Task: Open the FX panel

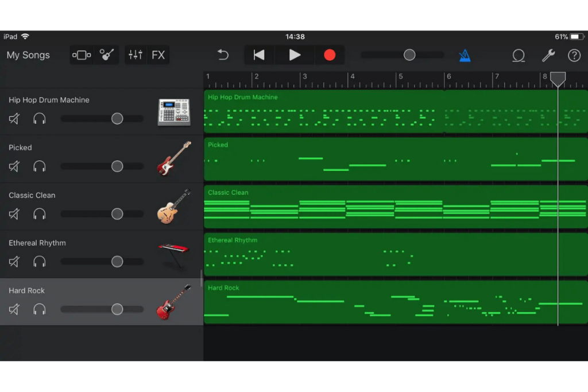Action: pyautogui.click(x=158, y=55)
